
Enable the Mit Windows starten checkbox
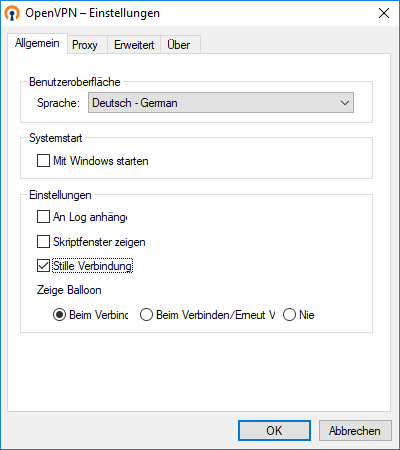(43, 161)
